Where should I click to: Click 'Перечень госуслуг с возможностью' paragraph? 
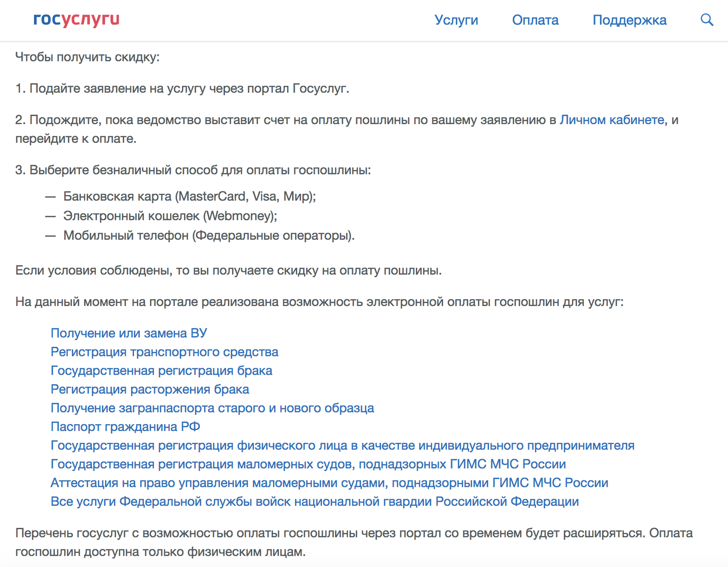[354, 542]
